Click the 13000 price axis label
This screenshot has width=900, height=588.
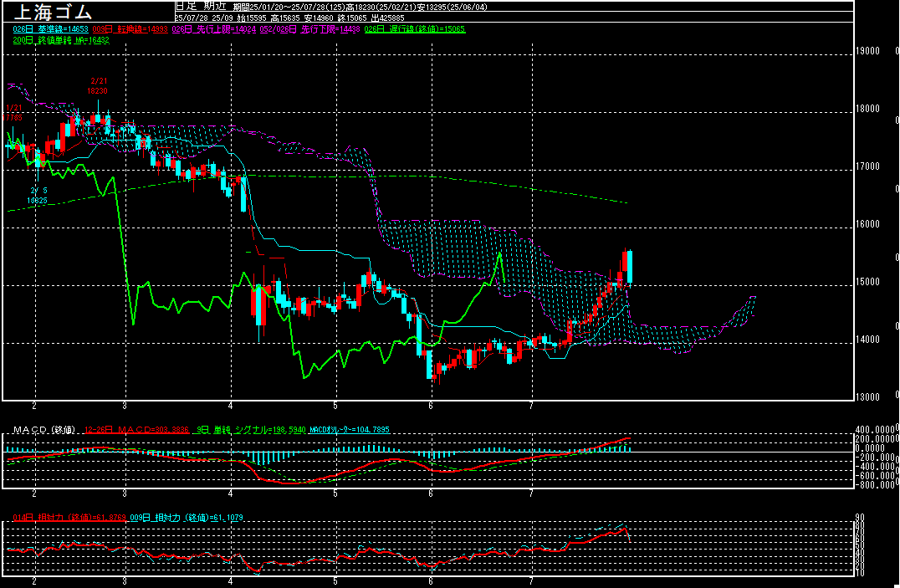point(867,396)
